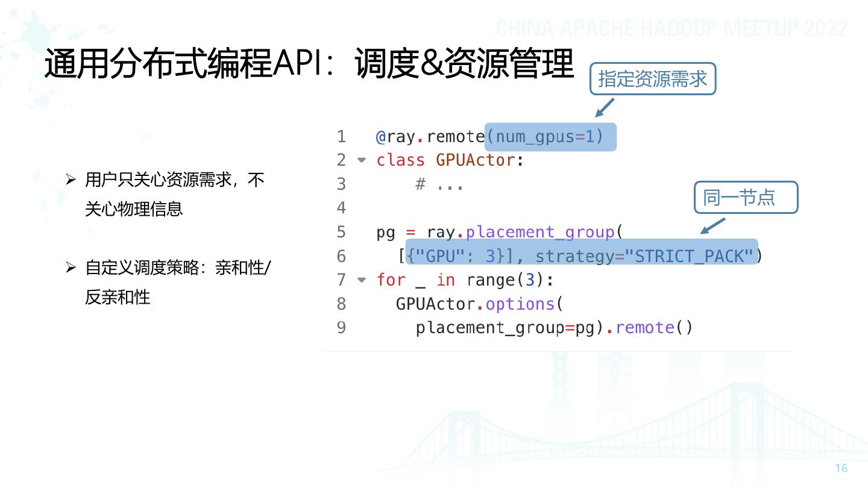
Task: Collapse the fold arrow at line 2
Action: tap(362, 160)
